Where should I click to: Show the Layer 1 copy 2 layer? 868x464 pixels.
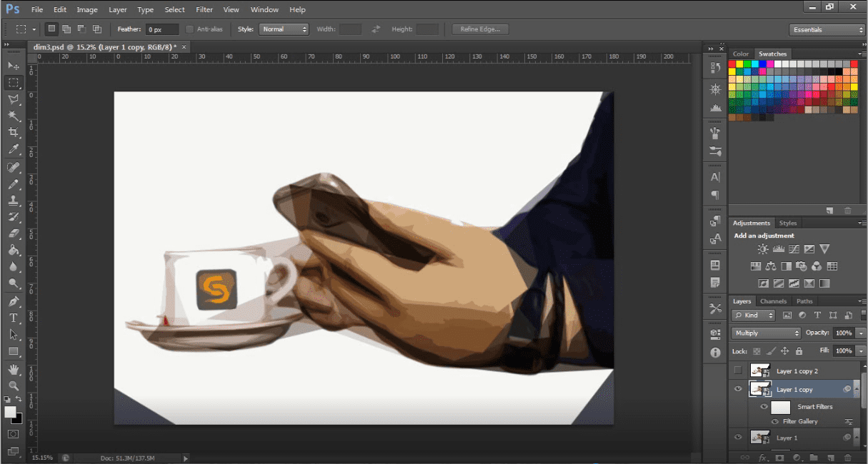coord(738,370)
